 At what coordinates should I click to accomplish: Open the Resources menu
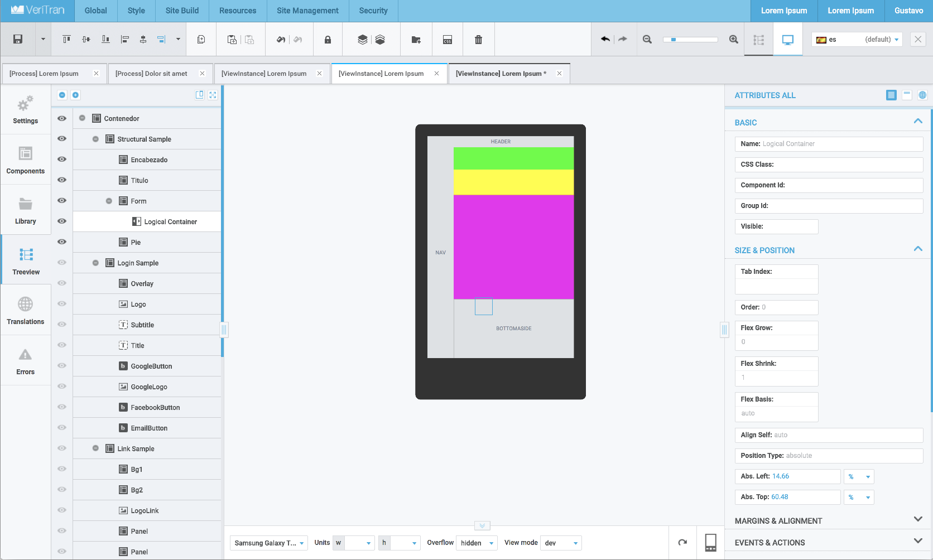pyautogui.click(x=238, y=11)
